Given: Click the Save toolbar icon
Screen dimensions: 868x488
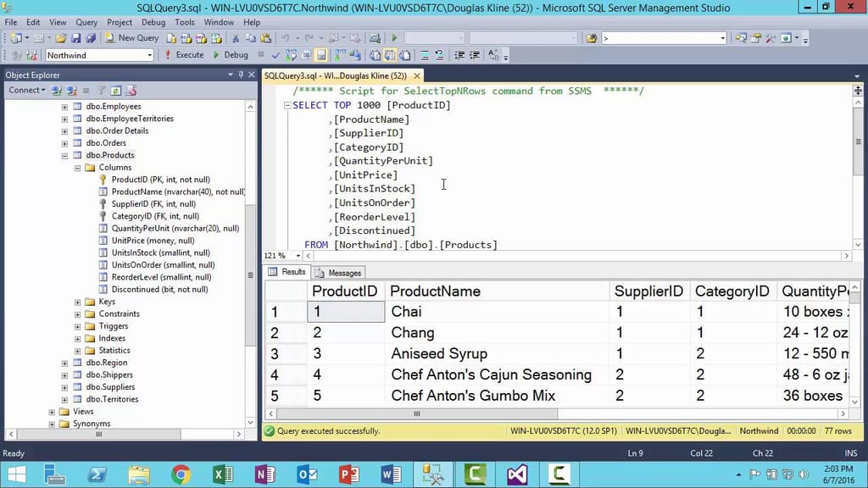Looking at the screenshot, I should 77,38.
